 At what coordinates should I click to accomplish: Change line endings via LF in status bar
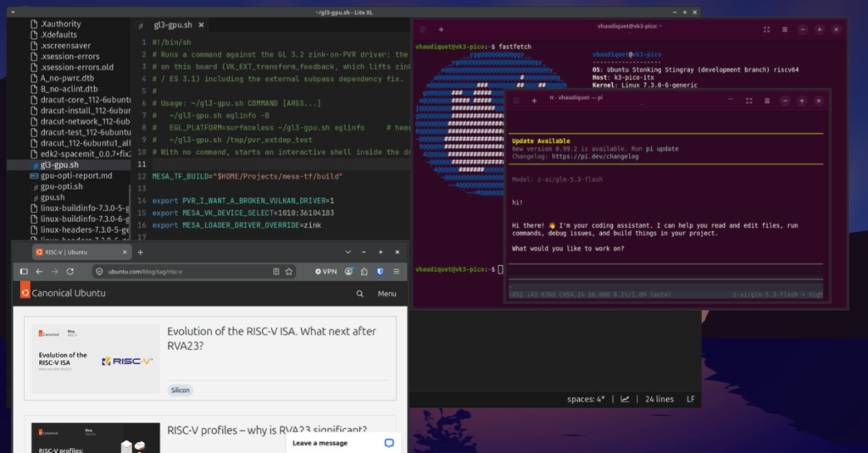coord(691,400)
